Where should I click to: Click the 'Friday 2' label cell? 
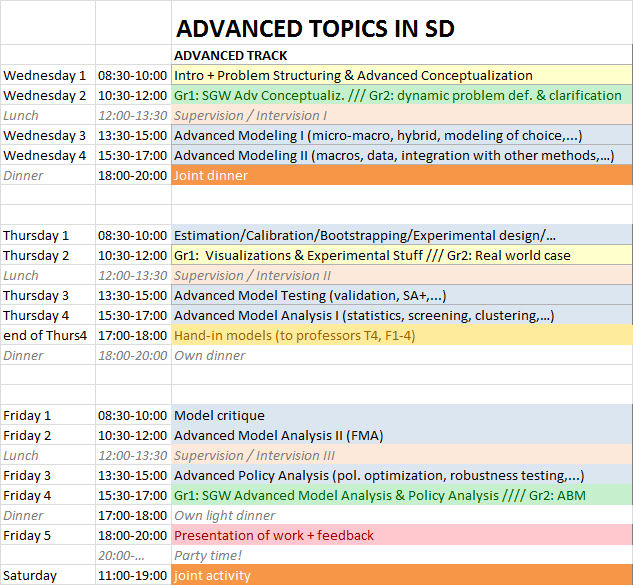pyautogui.click(x=48, y=435)
